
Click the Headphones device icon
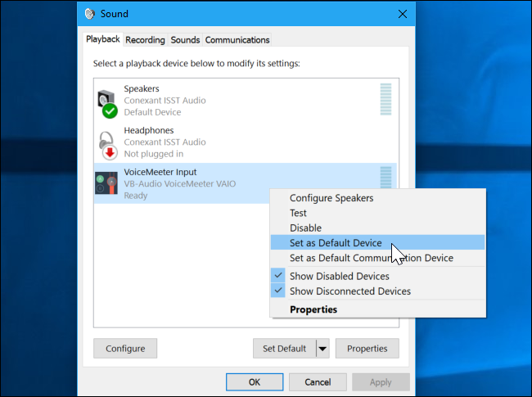click(108, 145)
